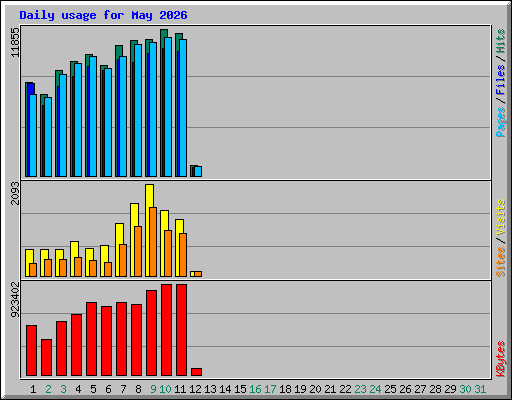Click the Sites legend label
The image size is (512, 400).
(501, 262)
